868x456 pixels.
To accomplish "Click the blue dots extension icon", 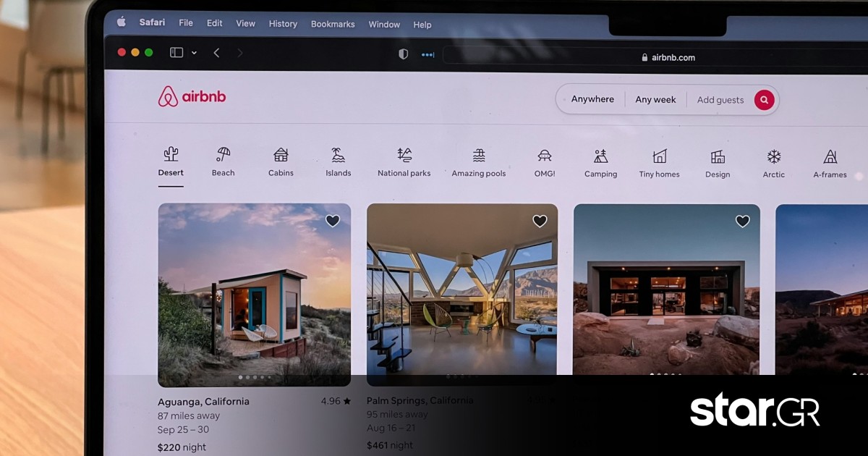I will coord(427,55).
